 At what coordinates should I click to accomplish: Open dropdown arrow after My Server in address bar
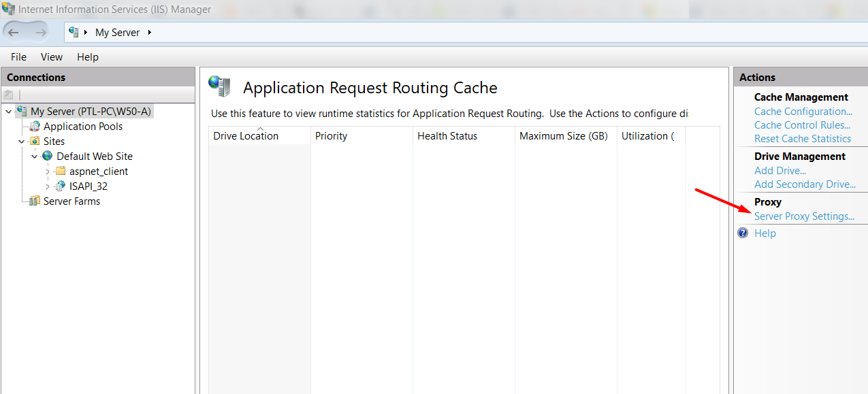point(149,32)
